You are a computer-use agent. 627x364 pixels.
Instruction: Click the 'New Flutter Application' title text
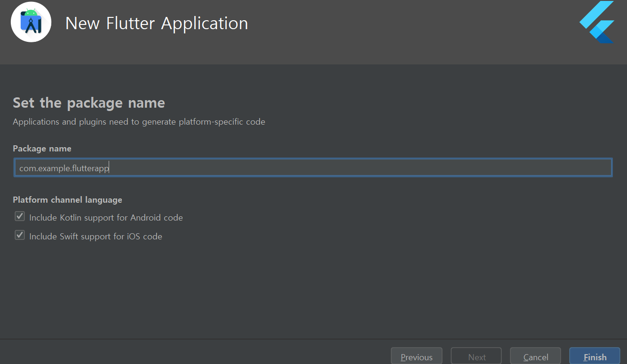[157, 23]
